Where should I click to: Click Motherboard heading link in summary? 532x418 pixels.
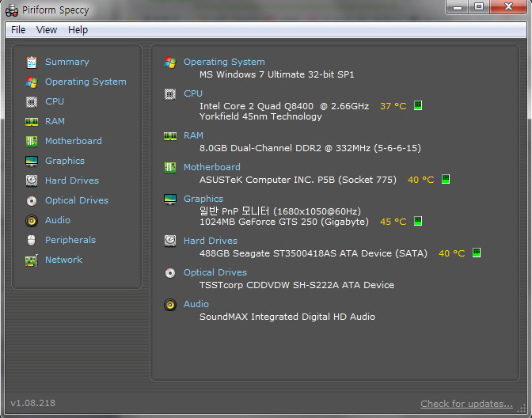point(212,167)
